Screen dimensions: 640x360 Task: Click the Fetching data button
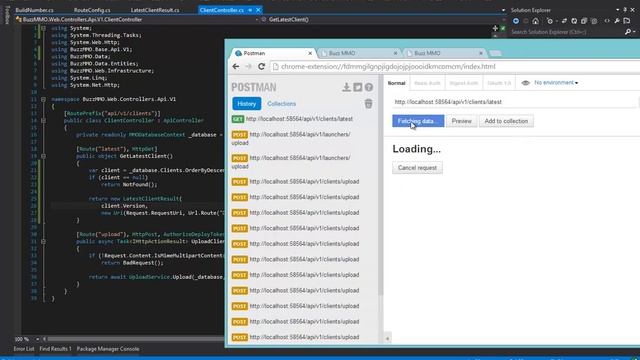tap(418, 121)
